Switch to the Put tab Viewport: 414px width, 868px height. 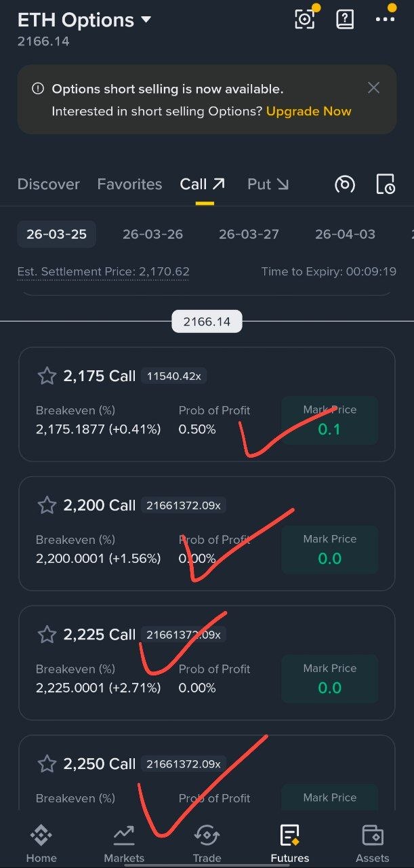[x=268, y=184]
